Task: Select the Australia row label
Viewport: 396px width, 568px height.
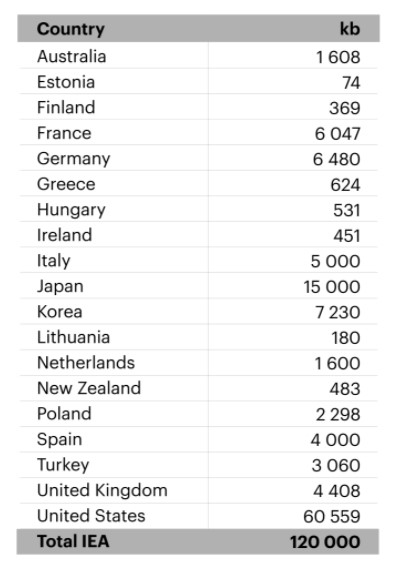Action: (71, 57)
